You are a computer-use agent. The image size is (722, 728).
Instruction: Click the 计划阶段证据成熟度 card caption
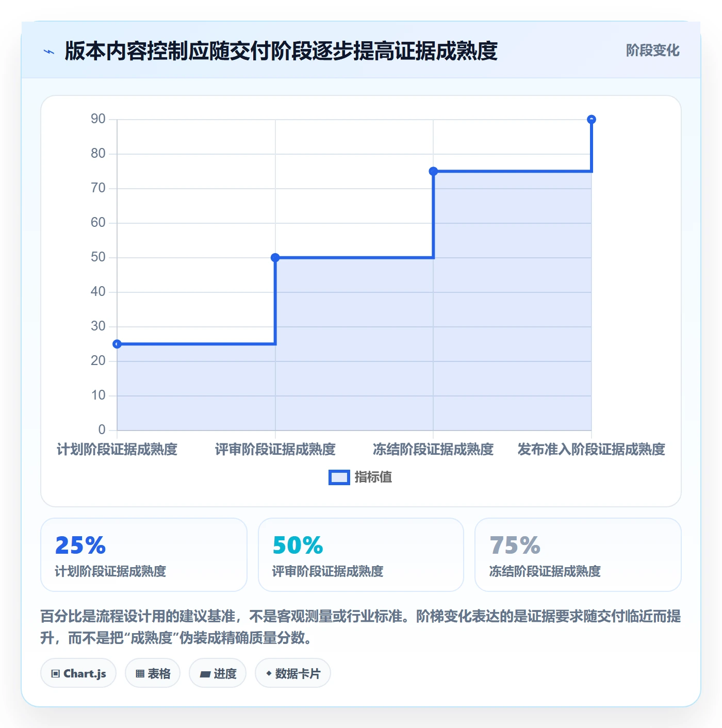[111, 571]
